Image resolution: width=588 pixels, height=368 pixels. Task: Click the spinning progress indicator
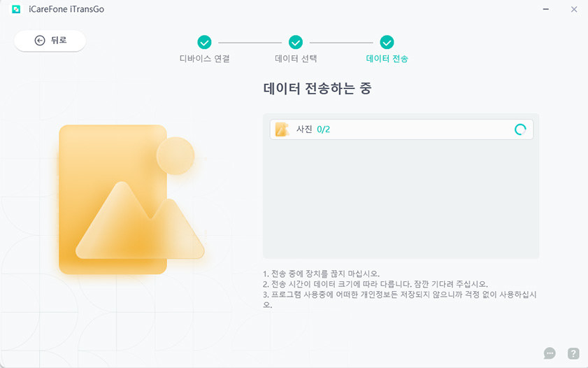click(520, 129)
